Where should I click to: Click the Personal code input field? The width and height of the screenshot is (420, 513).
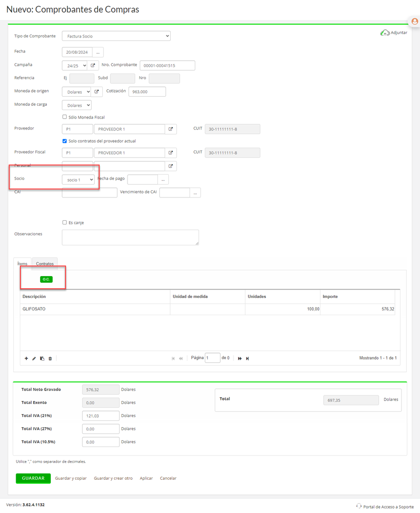tap(77, 166)
